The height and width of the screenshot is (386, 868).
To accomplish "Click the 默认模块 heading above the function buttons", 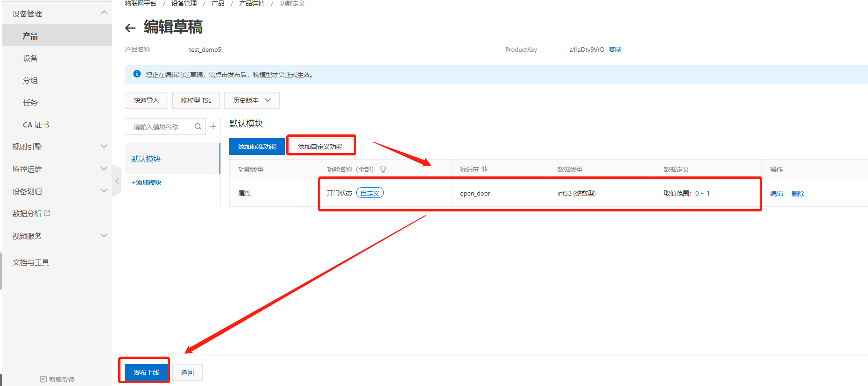I will 246,124.
